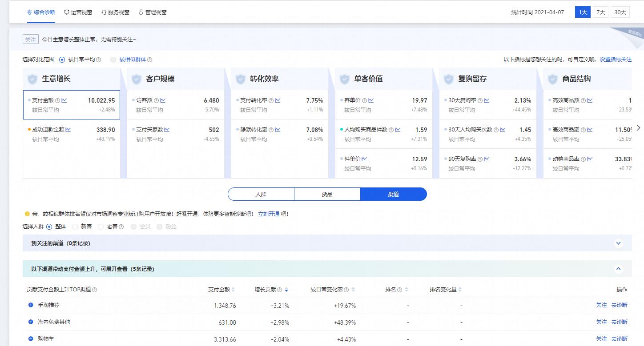This screenshot has height=346, width=644.
Task: Expand the 我关注的渠道 section
Action: click(x=618, y=243)
